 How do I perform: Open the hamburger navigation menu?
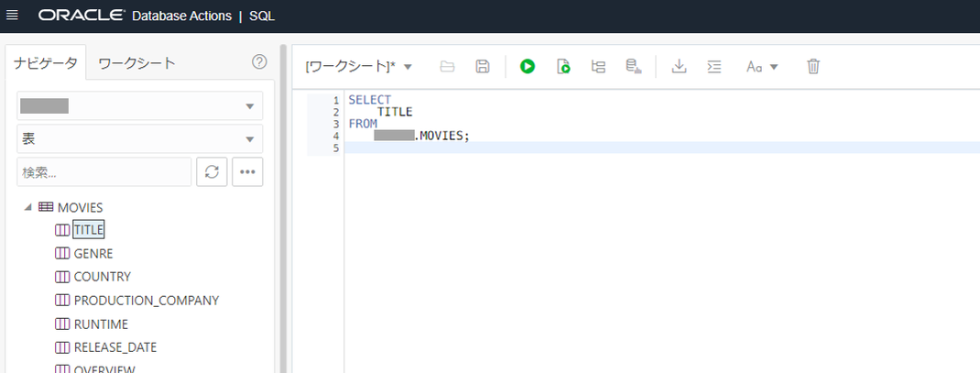pyautogui.click(x=12, y=16)
